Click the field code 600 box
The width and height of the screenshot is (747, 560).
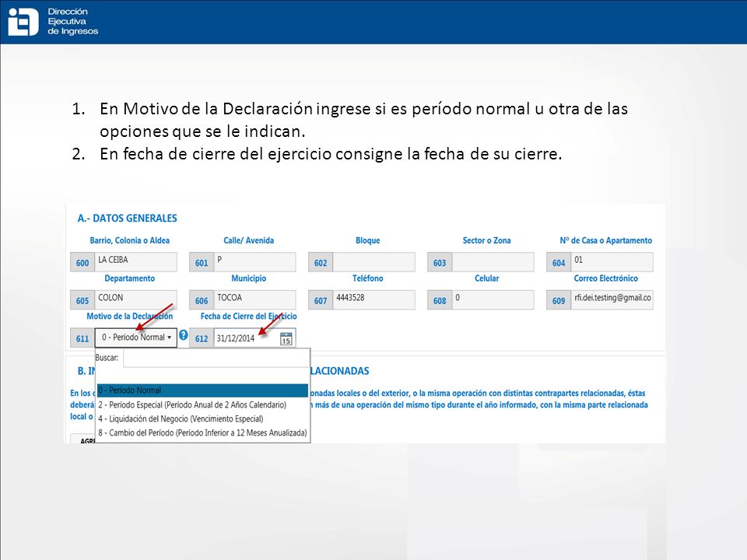click(x=82, y=262)
